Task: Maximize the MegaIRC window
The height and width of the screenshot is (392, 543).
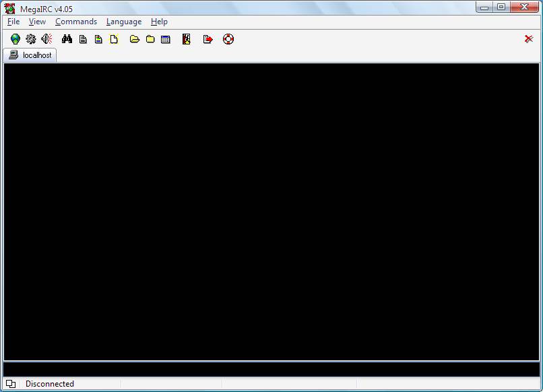Action: pyautogui.click(x=501, y=7)
